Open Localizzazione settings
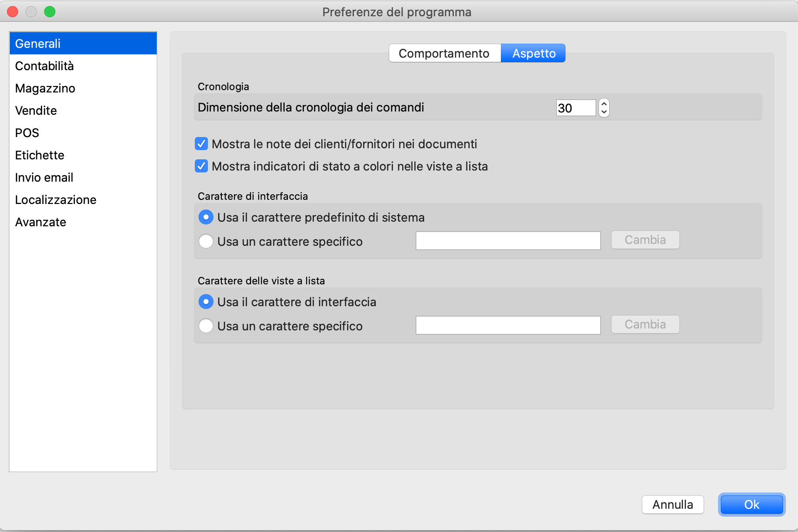The image size is (798, 532). 55,200
